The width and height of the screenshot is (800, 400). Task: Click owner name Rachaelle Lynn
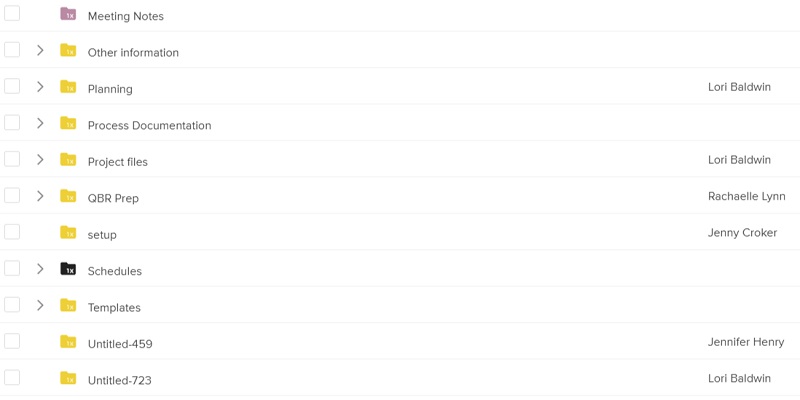(x=746, y=196)
